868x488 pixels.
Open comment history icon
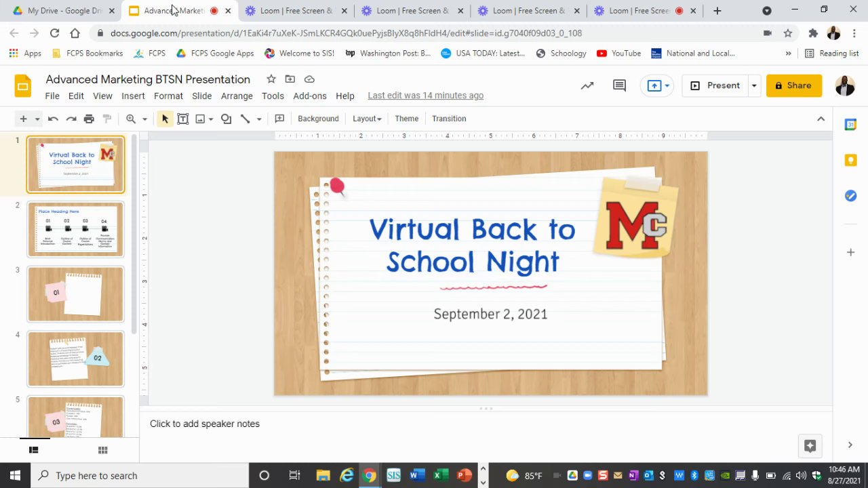[619, 85]
